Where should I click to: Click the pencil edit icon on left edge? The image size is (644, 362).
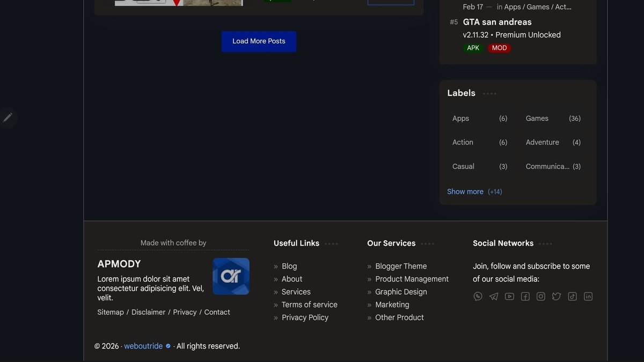tap(8, 117)
